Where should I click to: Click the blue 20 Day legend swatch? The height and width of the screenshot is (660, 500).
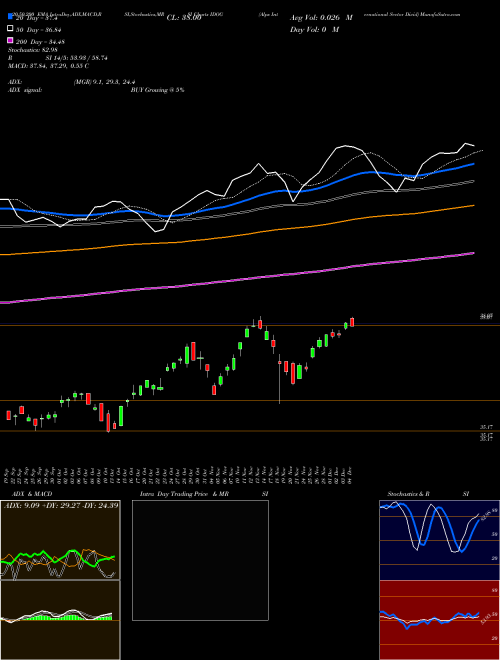click(11, 17)
